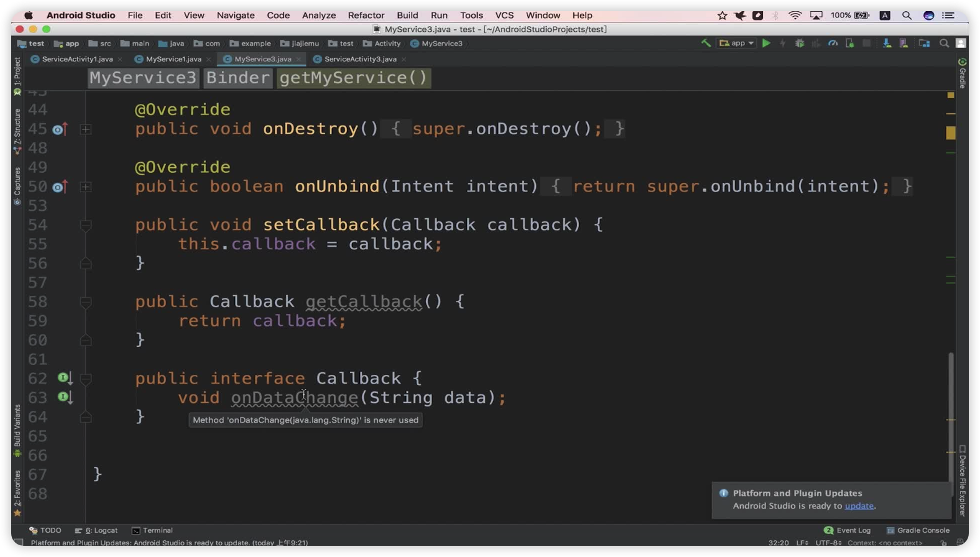Screen dimensions: 980x557
Task: Switch to ServiceActivity1.java tab
Action: click(76, 59)
